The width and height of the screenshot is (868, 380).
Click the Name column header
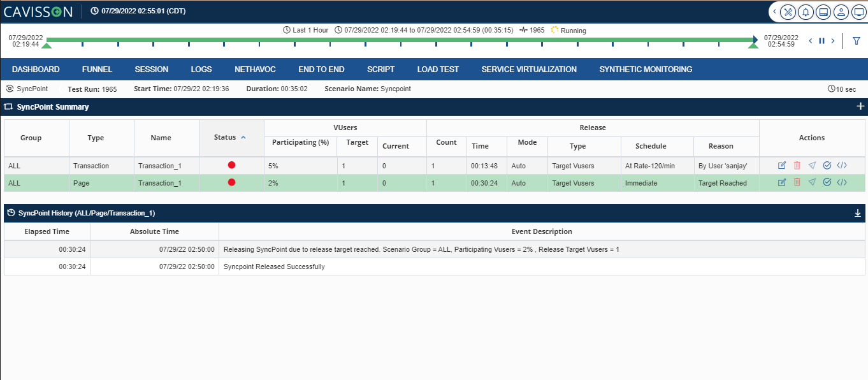pyautogui.click(x=161, y=138)
